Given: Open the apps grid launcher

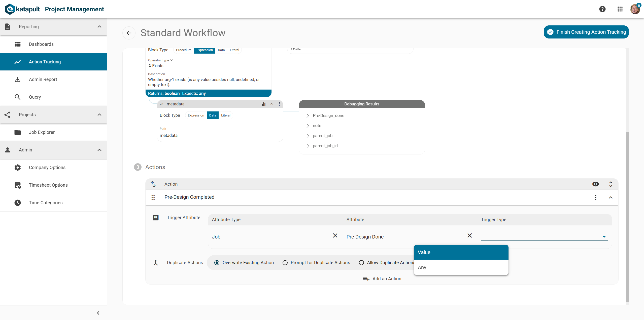Looking at the screenshot, I should tap(620, 9).
